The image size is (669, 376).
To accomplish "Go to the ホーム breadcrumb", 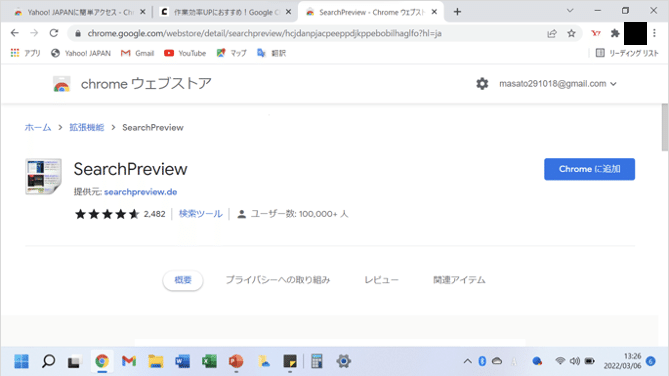I will [x=38, y=128].
